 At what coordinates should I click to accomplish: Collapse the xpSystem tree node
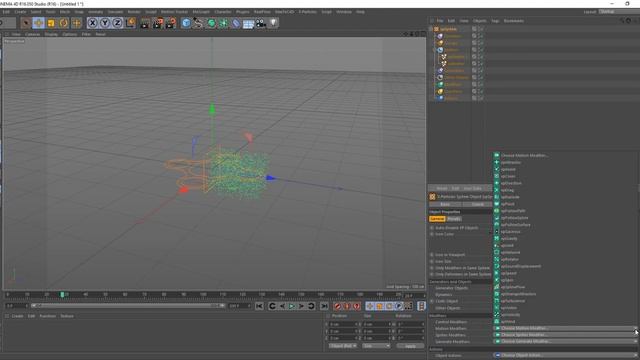tap(431, 29)
